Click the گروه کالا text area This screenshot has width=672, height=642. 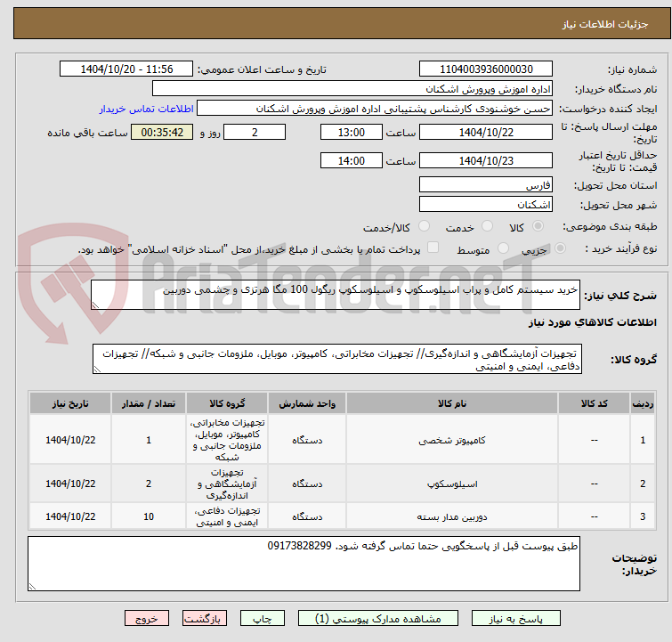pos(337,359)
